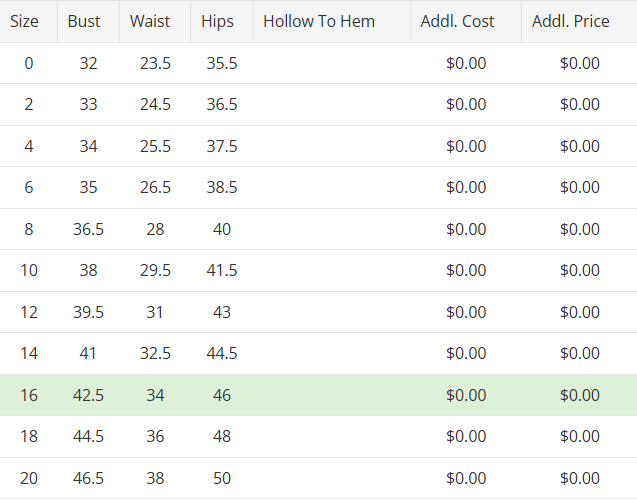Click the hips value 37.5 for size 4

pos(222,146)
